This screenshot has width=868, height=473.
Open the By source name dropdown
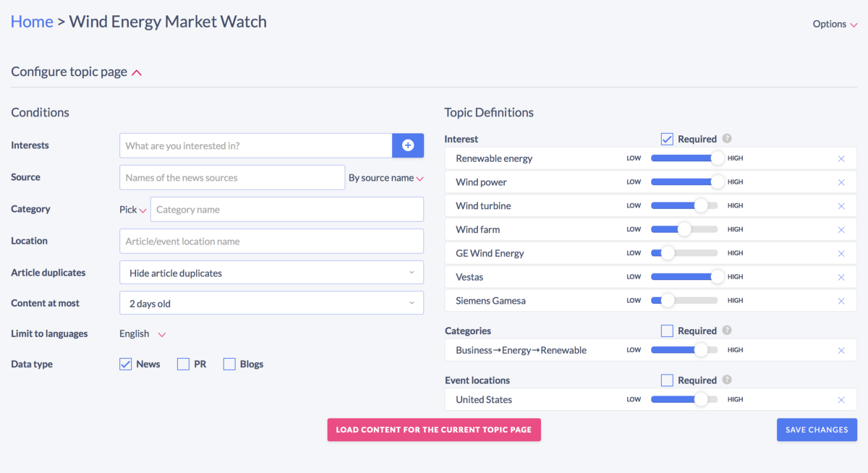point(386,178)
